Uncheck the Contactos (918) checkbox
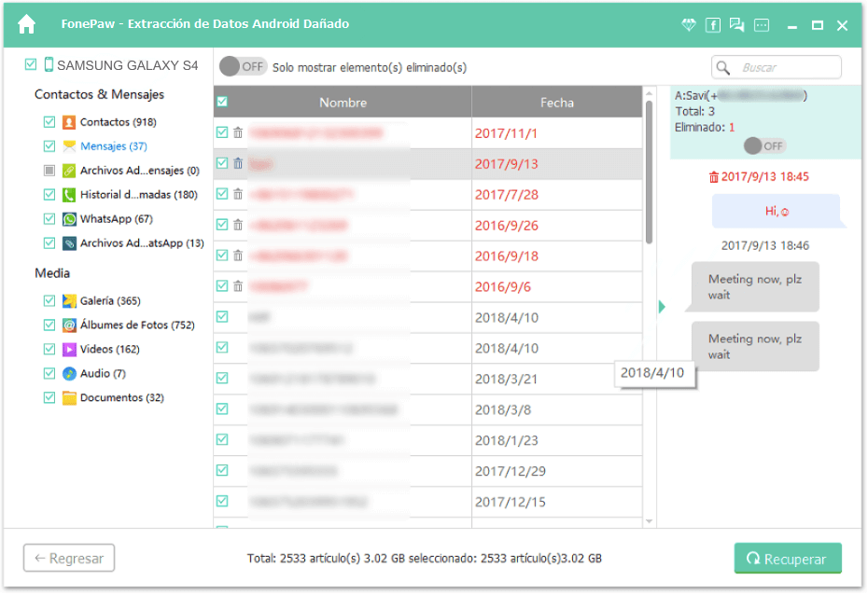Screen dimensions: 868x595 [x=49, y=121]
